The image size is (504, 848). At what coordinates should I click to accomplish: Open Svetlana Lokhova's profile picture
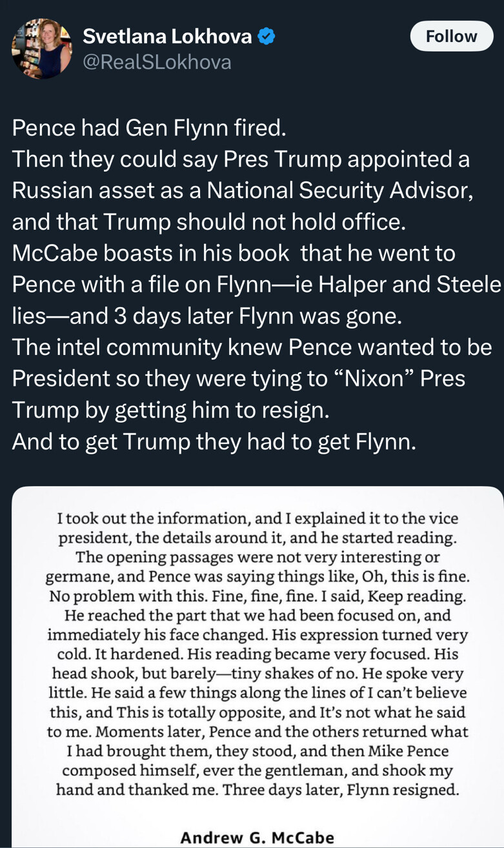42,48
